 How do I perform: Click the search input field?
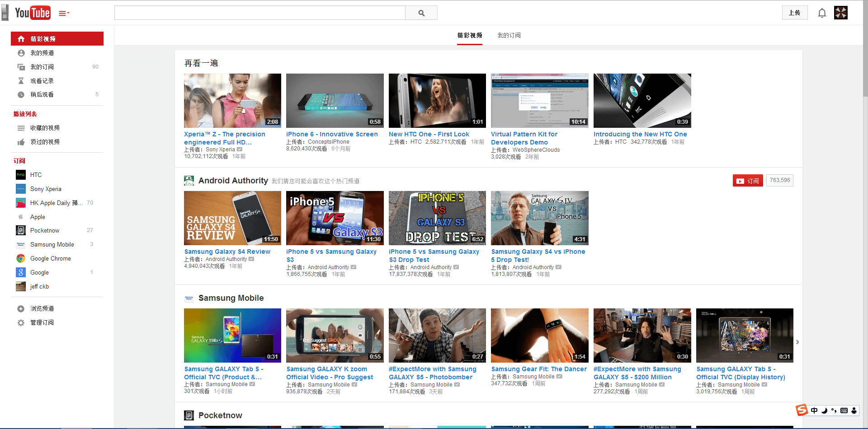tap(260, 13)
